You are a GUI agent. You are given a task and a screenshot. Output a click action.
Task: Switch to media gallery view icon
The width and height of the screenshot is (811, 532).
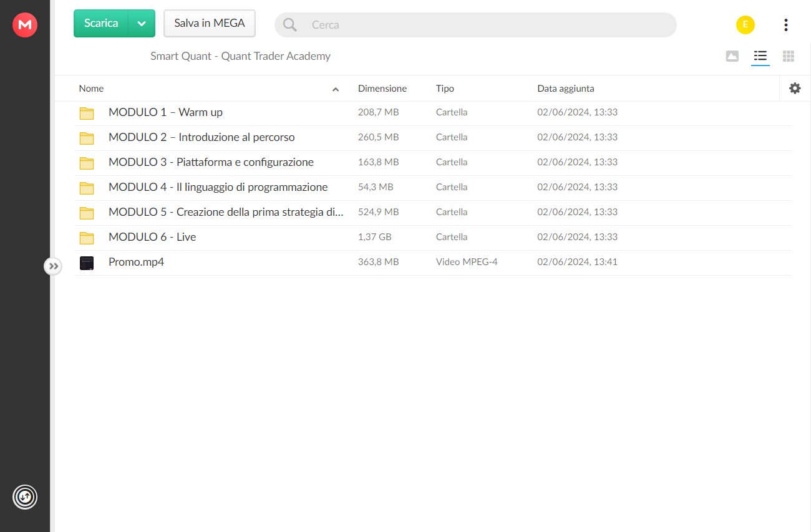tap(732, 56)
